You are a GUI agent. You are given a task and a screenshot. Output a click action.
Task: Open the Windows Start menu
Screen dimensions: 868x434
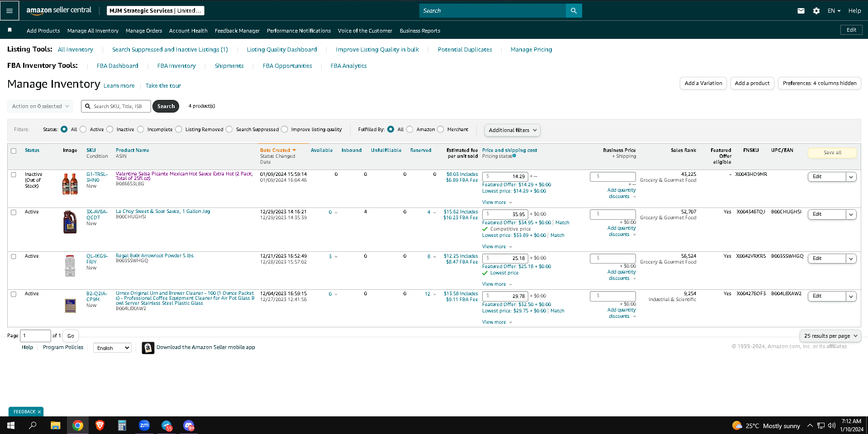[11, 425]
